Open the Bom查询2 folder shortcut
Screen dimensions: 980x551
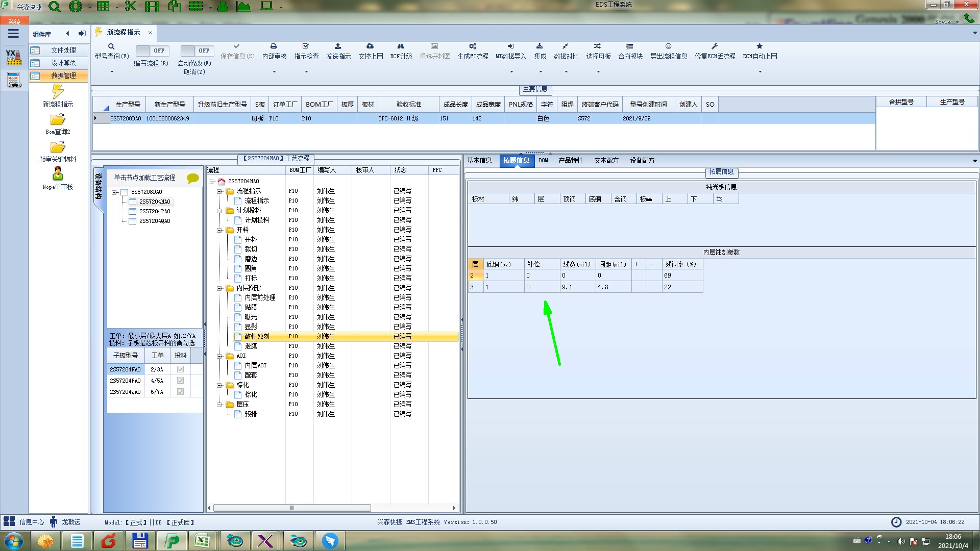[x=58, y=124]
